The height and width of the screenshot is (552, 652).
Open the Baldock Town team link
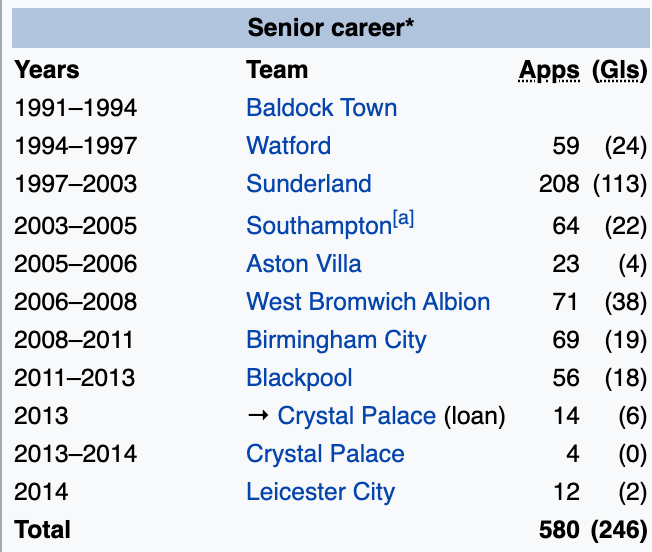(321, 108)
